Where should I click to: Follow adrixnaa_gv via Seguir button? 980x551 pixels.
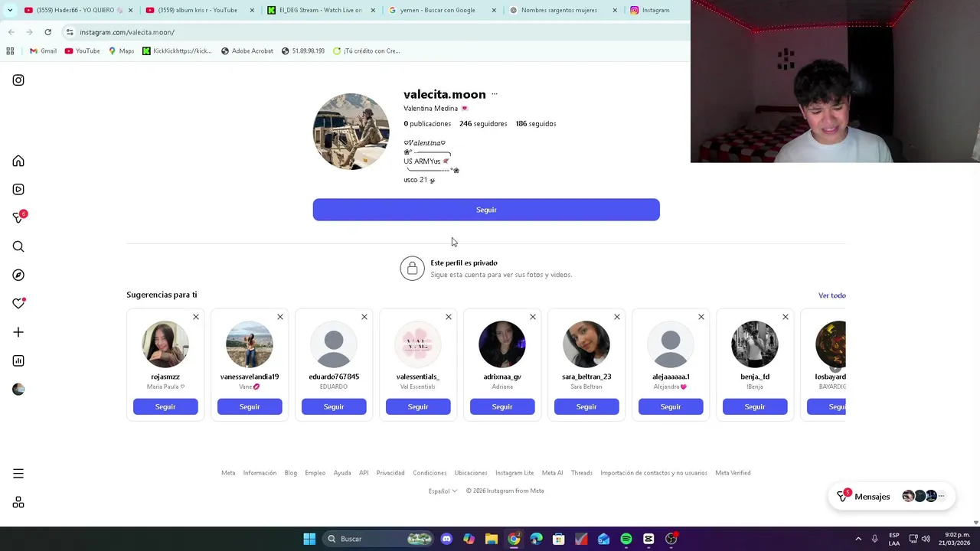(502, 407)
